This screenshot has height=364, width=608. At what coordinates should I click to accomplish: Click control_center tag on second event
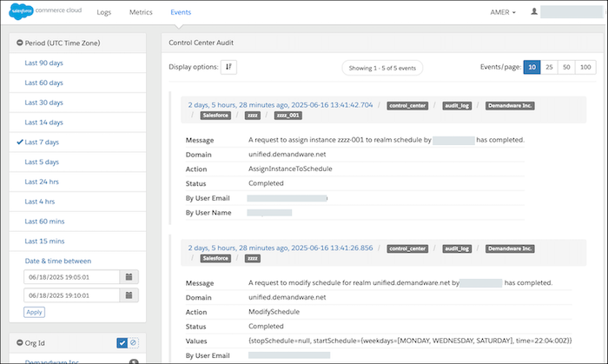407,248
